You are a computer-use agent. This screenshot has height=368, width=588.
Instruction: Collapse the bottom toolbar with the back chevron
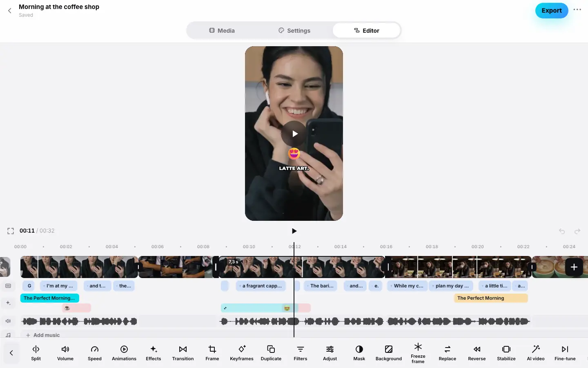coord(11,353)
